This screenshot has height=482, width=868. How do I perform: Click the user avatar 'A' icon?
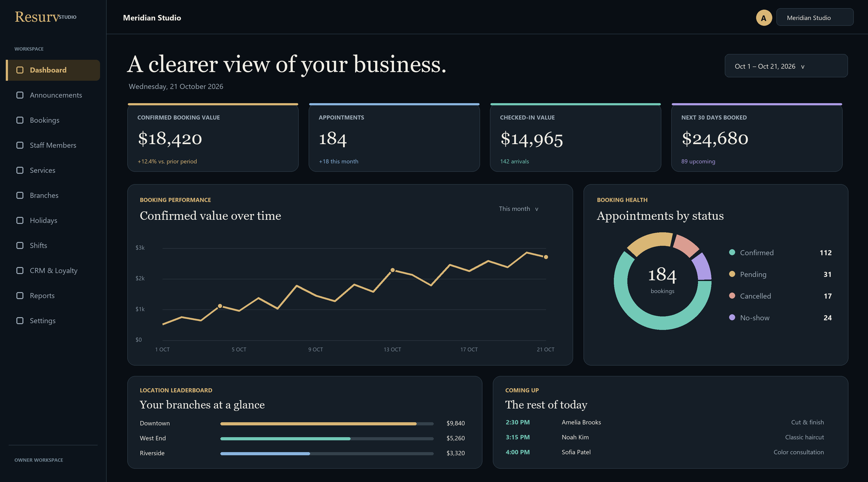[x=764, y=18]
